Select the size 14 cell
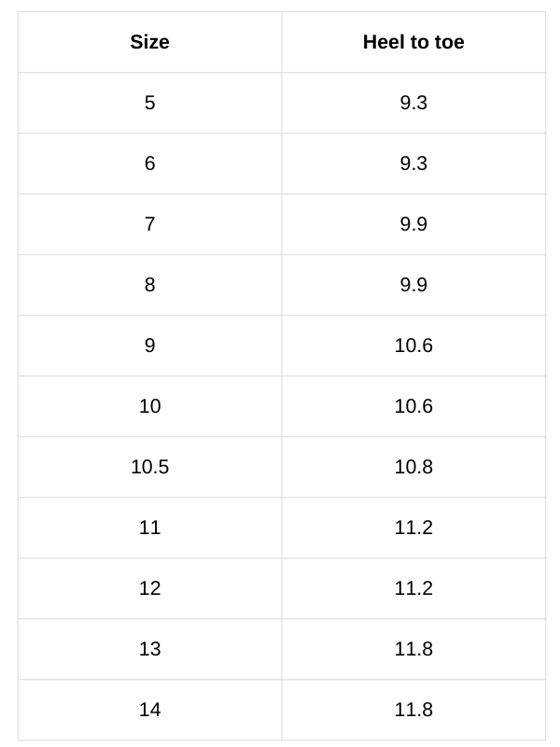Viewport: 560px width, 747px height. pyautogui.click(x=149, y=710)
